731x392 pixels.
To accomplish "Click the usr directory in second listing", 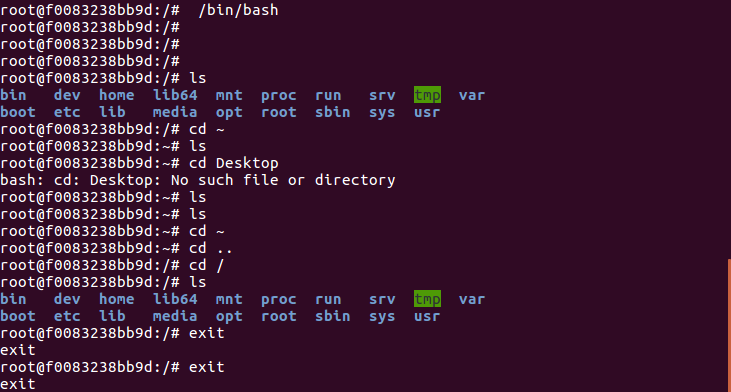I will pos(427,316).
